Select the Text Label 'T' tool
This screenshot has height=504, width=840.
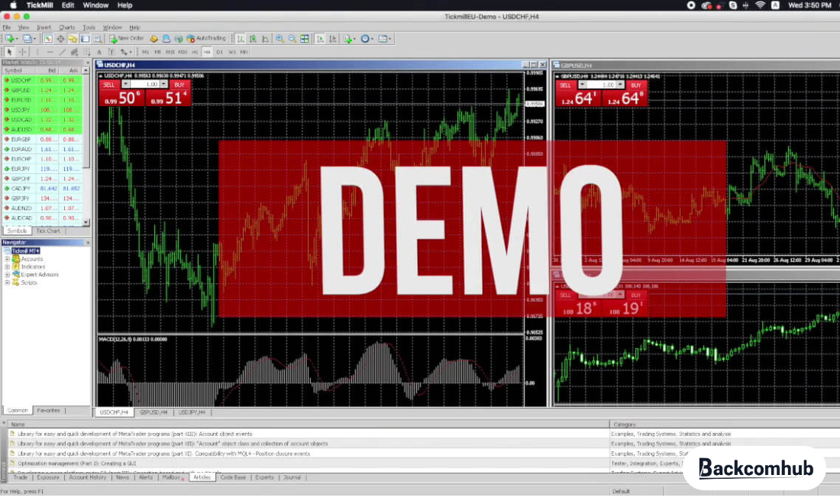[x=111, y=52]
